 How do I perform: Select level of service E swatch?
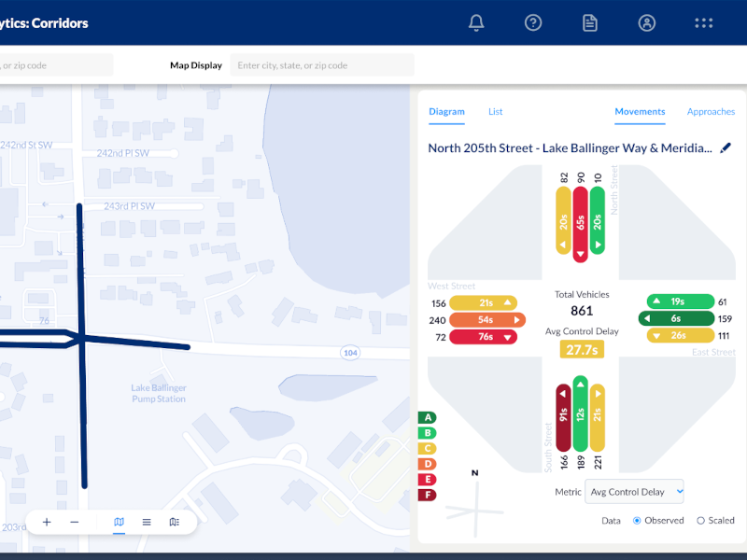coord(428,480)
